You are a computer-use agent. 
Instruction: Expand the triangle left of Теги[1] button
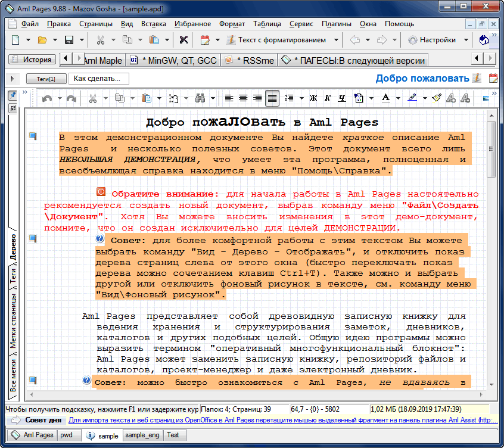[x=13, y=79]
